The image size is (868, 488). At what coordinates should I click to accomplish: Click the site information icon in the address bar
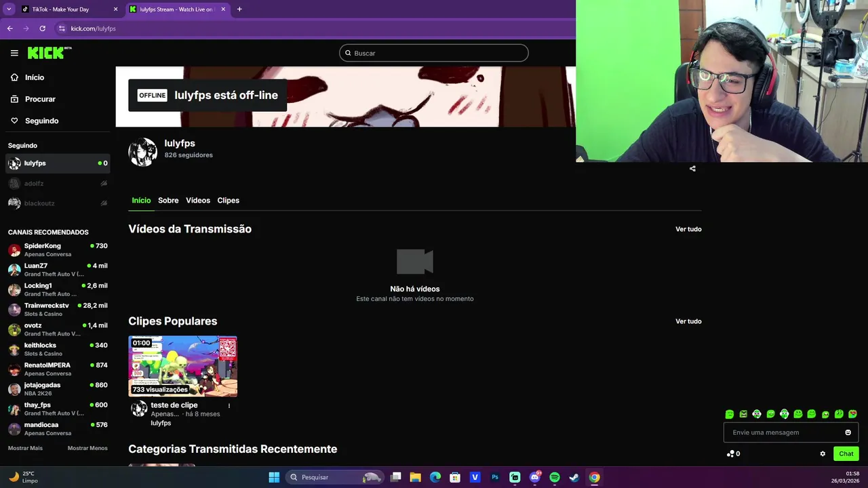pos(62,28)
